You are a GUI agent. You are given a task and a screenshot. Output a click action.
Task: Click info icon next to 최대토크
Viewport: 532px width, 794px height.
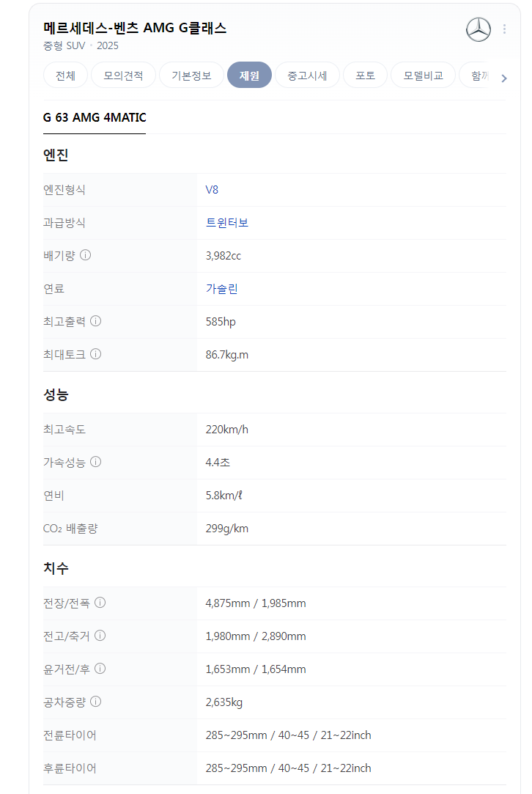coord(96,354)
